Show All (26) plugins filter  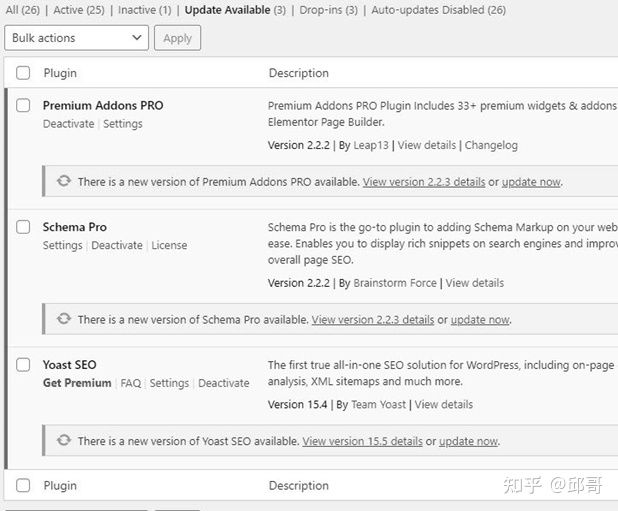click(x=23, y=10)
